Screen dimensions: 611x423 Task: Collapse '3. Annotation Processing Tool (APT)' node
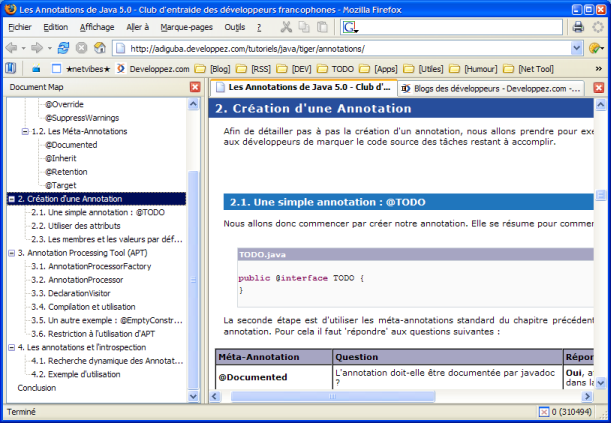tap(10, 253)
